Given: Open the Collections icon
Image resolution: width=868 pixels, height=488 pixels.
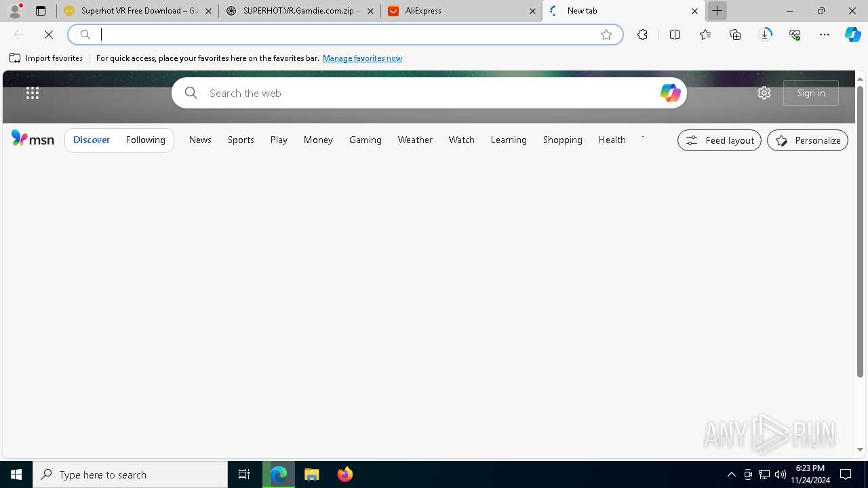Looking at the screenshot, I should (x=735, y=35).
